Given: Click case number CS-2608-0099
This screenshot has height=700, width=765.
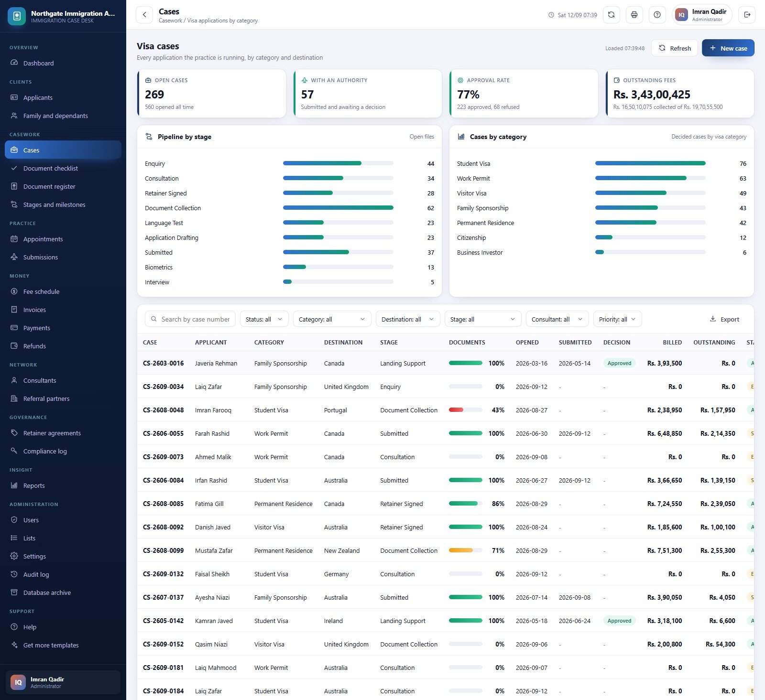Looking at the screenshot, I should 163,550.
